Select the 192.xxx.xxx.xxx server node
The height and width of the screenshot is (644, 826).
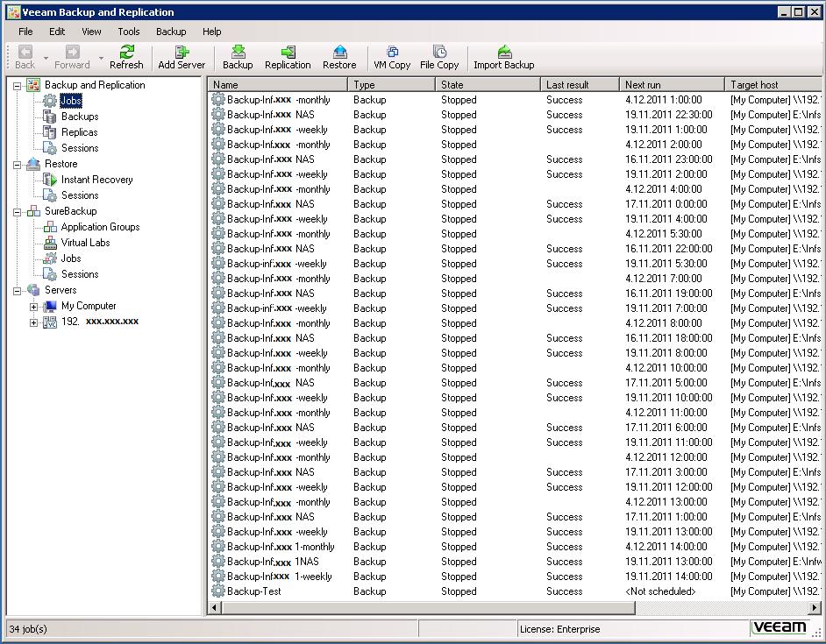[x=100, y=322]
